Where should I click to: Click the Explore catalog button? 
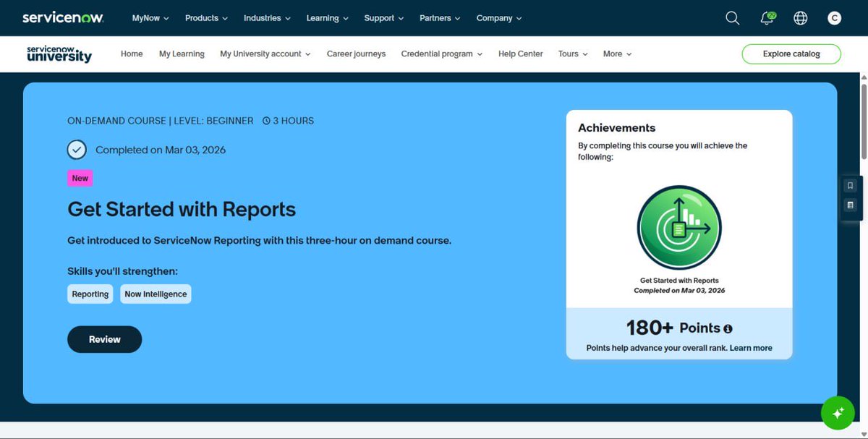791,54
